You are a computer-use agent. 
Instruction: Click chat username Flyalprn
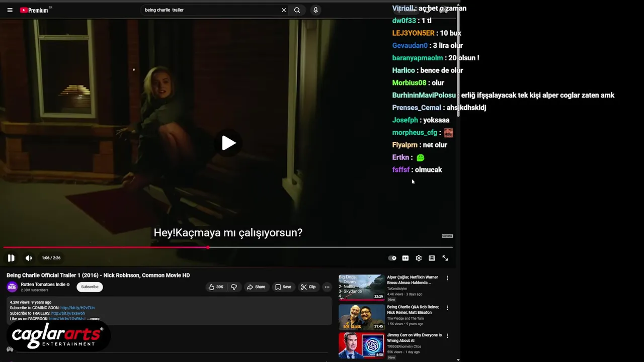click(x=405, y=145)
